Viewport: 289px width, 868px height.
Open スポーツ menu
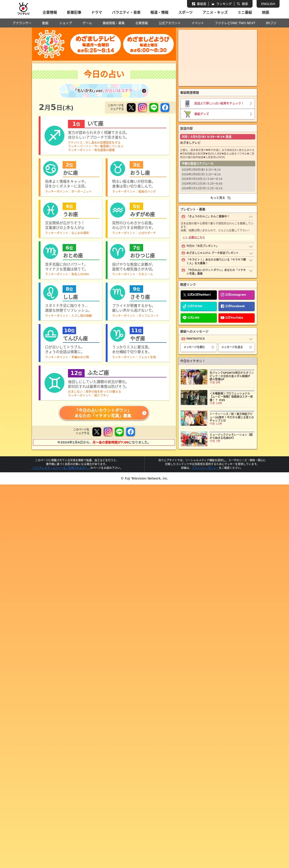(x=185, y=12)
